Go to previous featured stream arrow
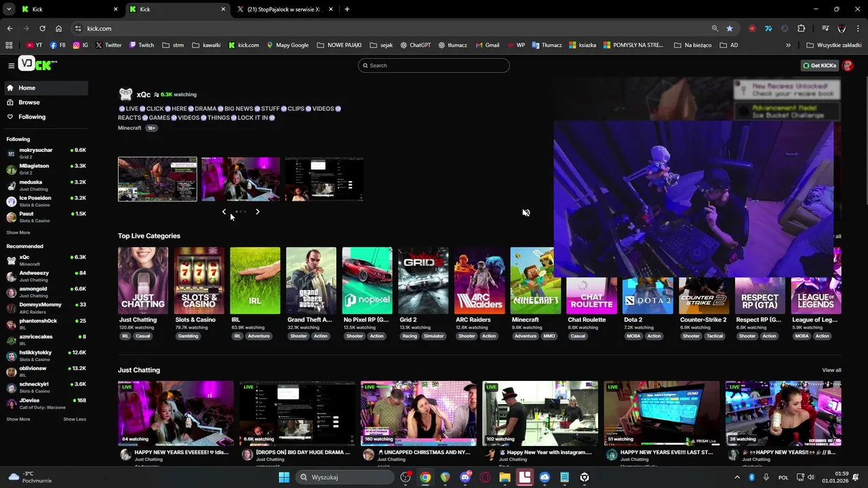 click(x=224, y=212)
